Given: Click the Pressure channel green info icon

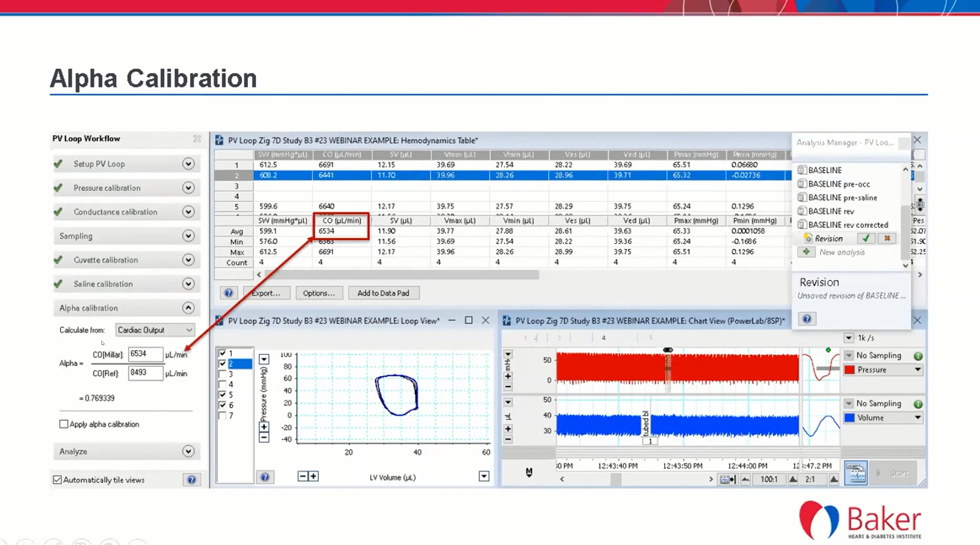Looking at the screenshot, I should pos(918,356).
